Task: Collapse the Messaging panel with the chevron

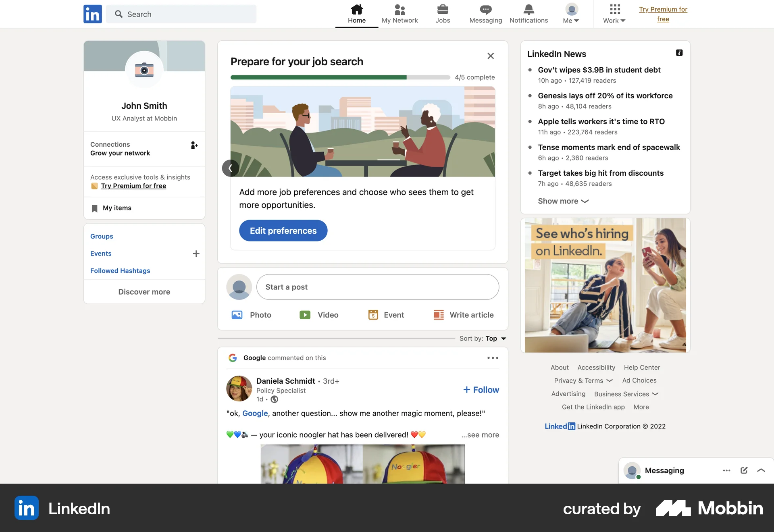Action: (761, 470)
